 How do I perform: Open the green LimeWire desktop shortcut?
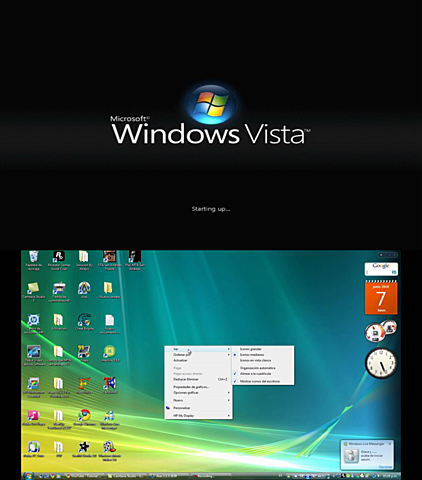pos(109,352)
